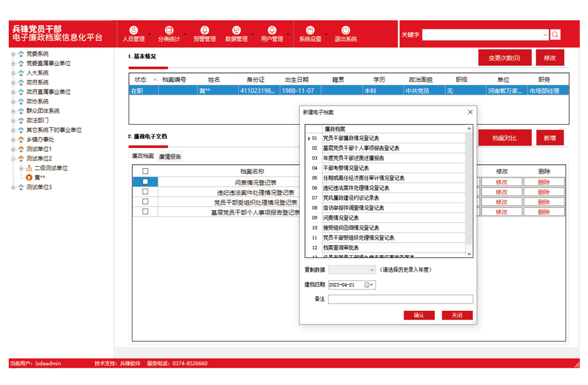Switch to the 廉情报告 tab
The height and width of the screenshot is (385, 588).
pos(170,157)
